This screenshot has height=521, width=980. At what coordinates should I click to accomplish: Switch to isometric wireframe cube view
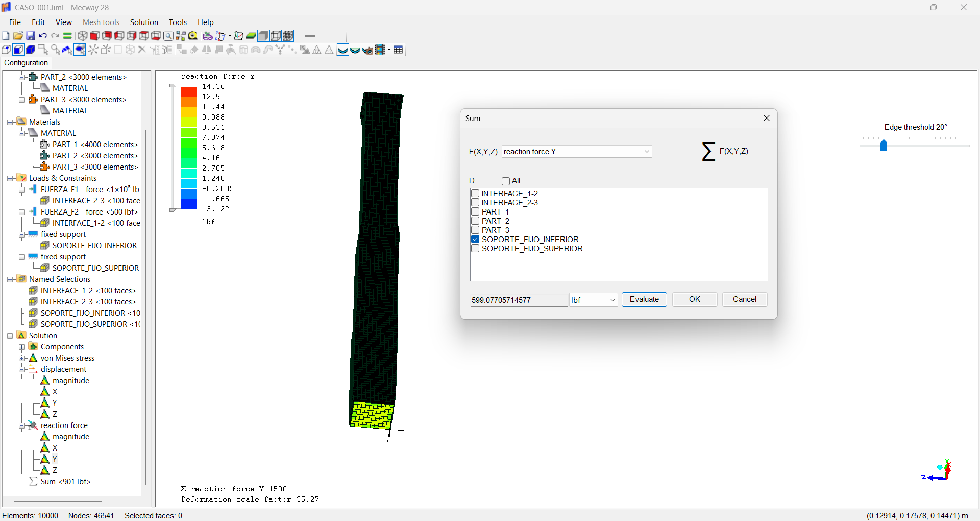pyautogui.click(x=82, y=36)
